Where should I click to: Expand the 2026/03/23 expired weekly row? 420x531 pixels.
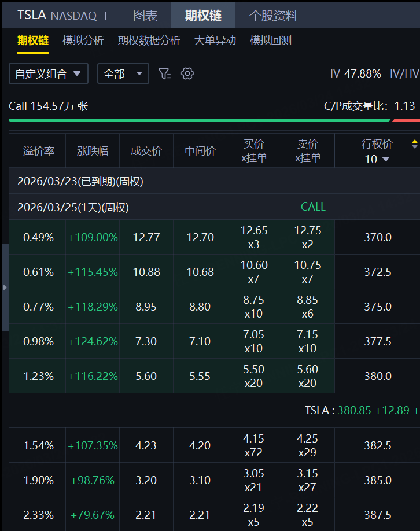[x=215, y=181]
